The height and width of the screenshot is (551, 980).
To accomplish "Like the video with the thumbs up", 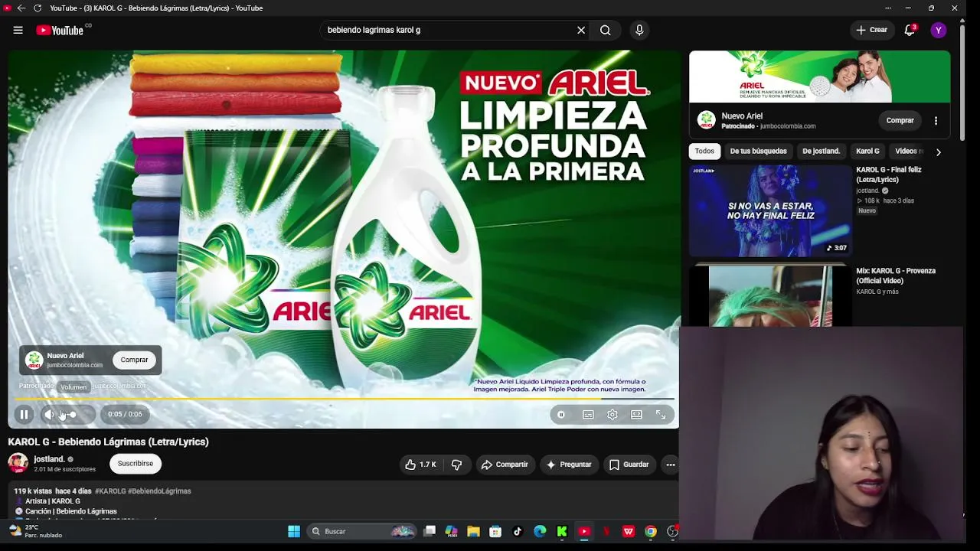I will 420,465.
